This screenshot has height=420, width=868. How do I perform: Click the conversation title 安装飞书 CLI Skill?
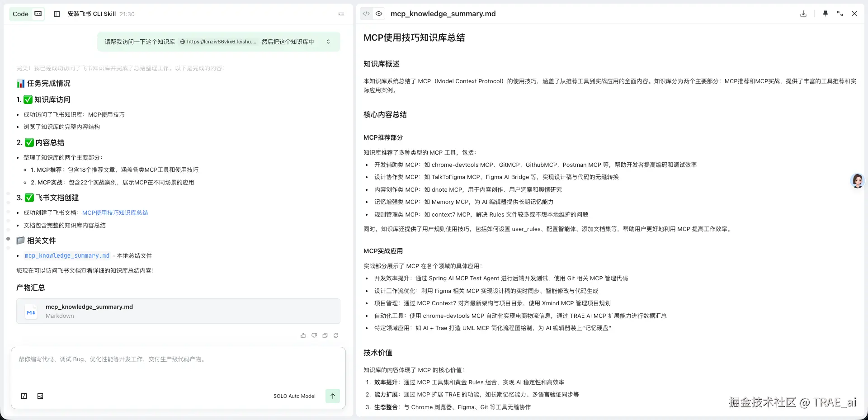point(92,14)
